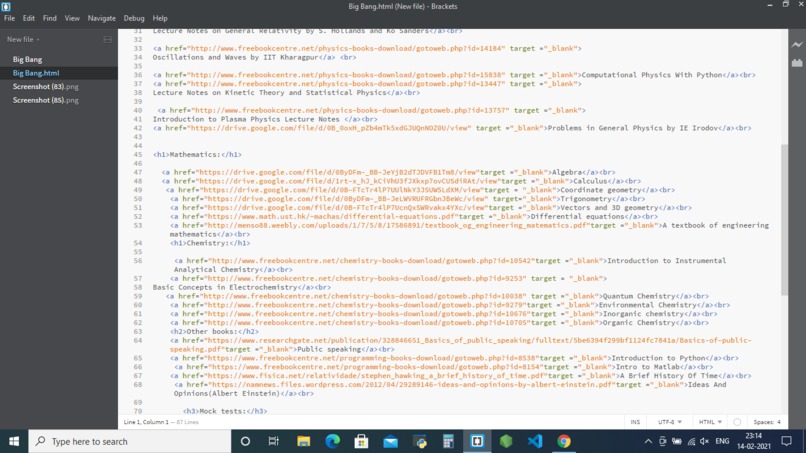Screen dimensions: 806x453
Task: Select Big Bang.html in sidebar
Action: (x=36, y=73)
